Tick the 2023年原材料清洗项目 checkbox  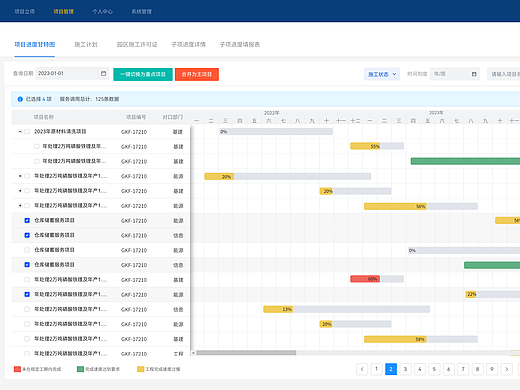[27, 132]
